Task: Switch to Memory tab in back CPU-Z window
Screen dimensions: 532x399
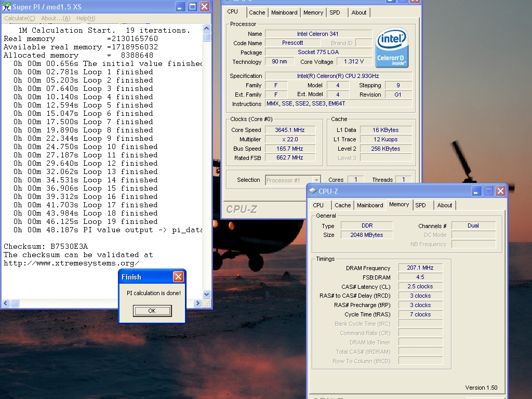Action: 313,12
